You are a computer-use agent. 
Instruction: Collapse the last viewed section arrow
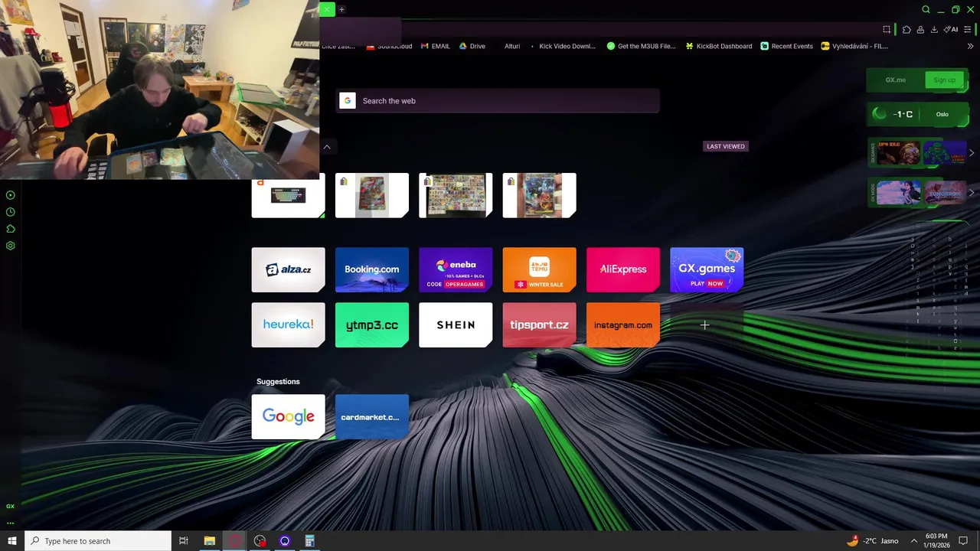[x=327, y=146]
